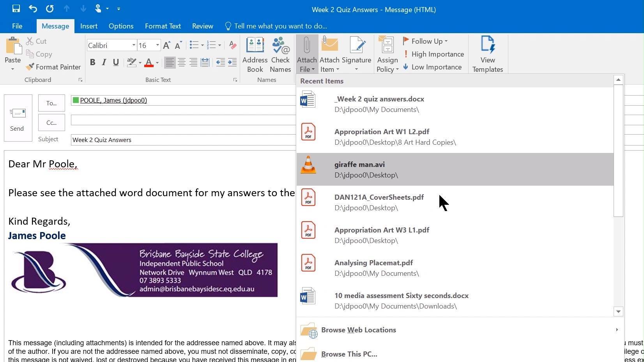
Task: Click the Tell me what you want to do box
Action: (276, 26)
